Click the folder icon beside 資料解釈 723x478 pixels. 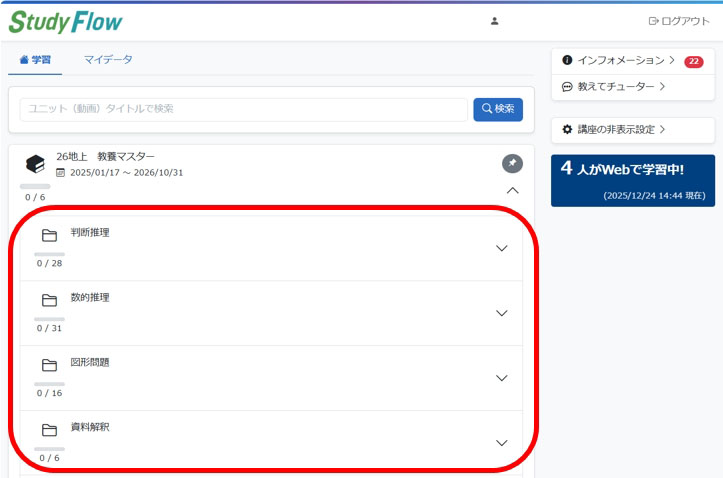pos(49,430)
